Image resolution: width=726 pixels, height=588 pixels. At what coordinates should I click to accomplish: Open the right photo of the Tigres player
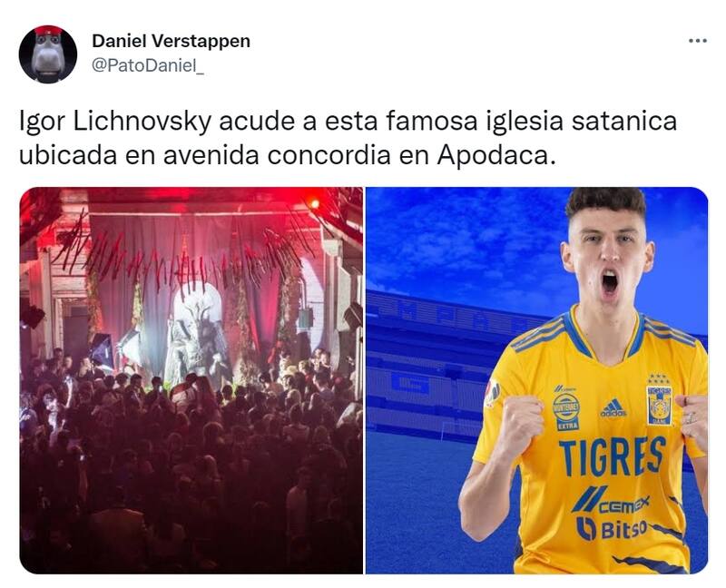536,380
